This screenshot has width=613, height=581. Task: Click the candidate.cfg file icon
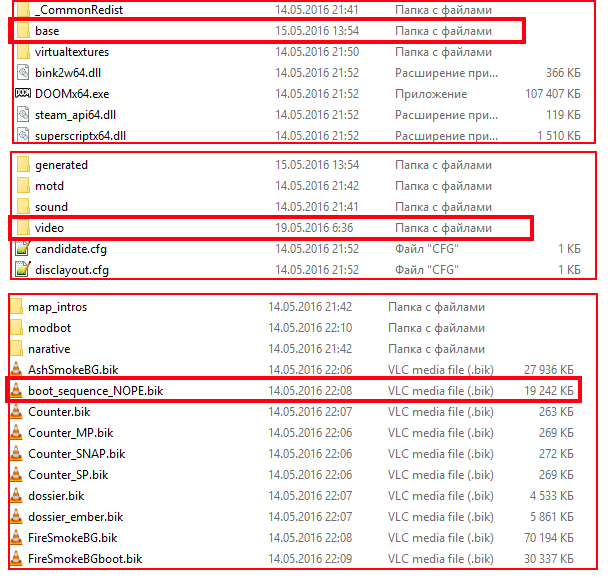(x=22, y=249)
